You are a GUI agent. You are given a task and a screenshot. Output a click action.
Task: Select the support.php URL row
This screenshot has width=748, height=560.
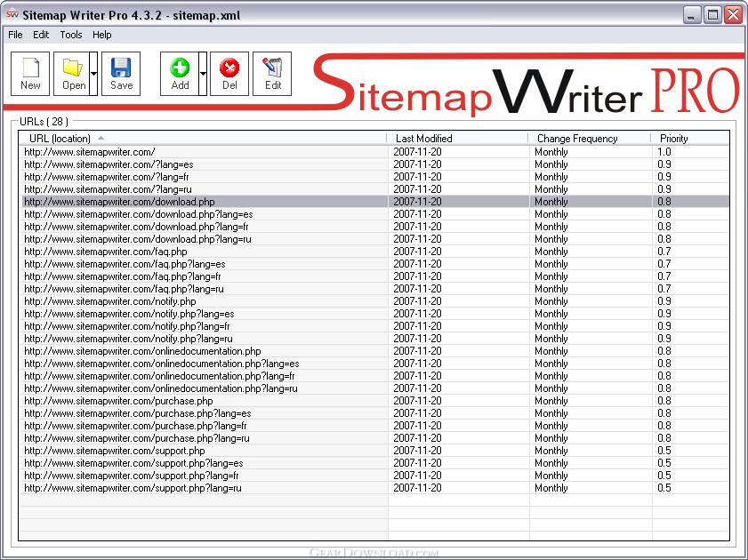[x=374, y=451]
